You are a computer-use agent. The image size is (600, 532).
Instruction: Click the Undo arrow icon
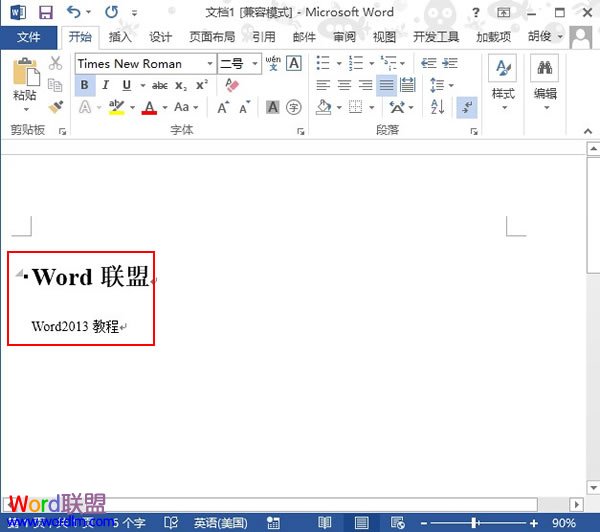[73, 12]
